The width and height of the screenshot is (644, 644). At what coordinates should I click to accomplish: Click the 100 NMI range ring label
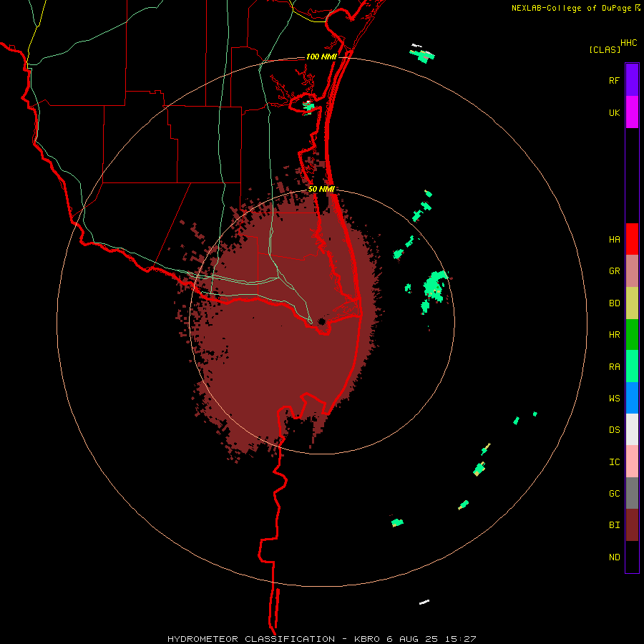coord(321,57)
